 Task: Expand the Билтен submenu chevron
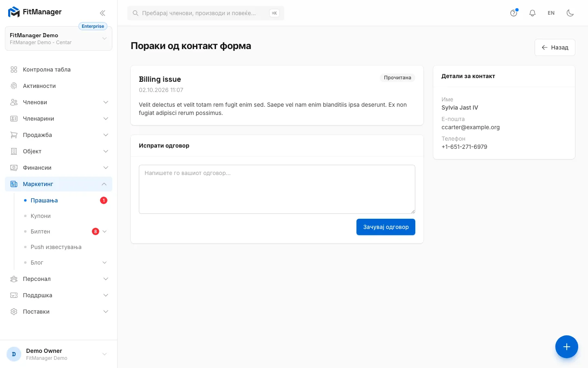point(105,231)
